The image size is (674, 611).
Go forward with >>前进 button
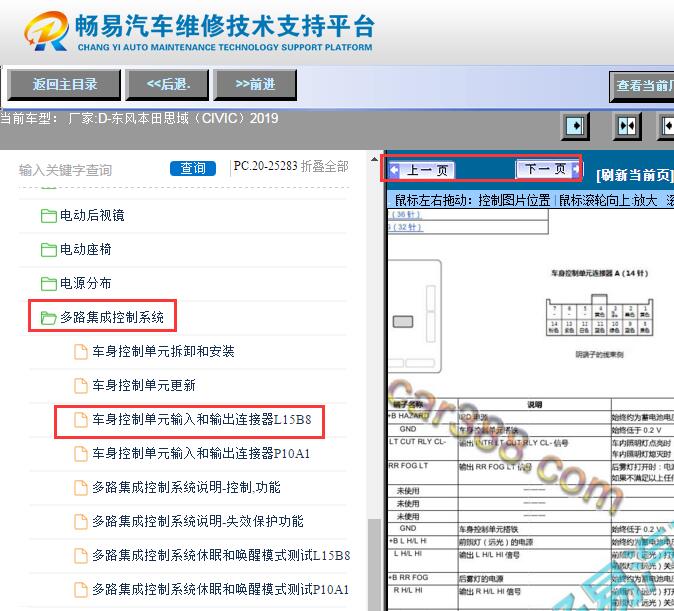[x=255, y=85]
